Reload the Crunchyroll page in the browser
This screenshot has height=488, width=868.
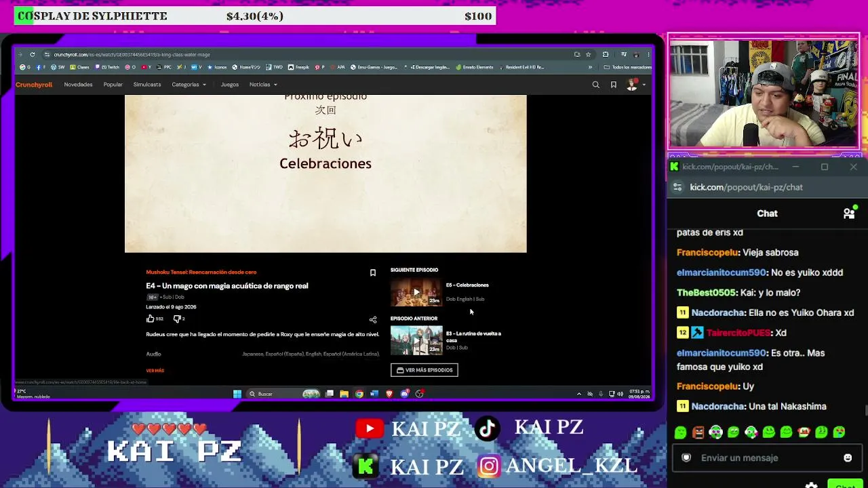click(32, 54)
